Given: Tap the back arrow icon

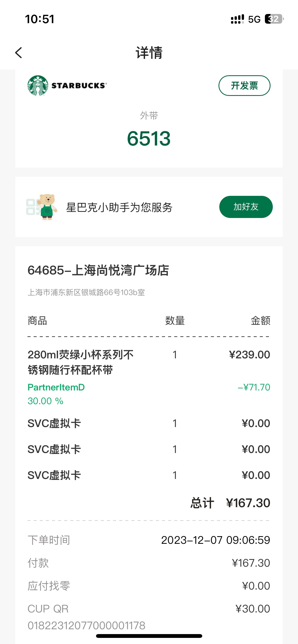Looking at the screenshot, I should [19, 53].
